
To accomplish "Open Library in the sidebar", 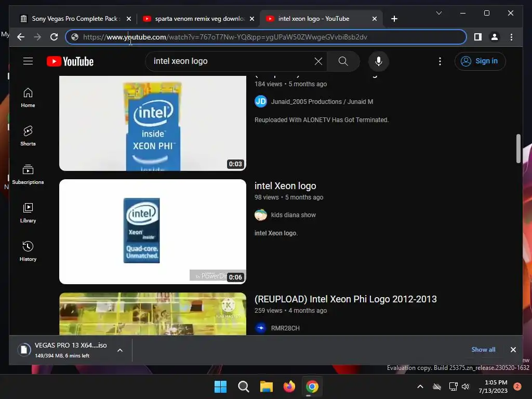I will coord(28,212).
